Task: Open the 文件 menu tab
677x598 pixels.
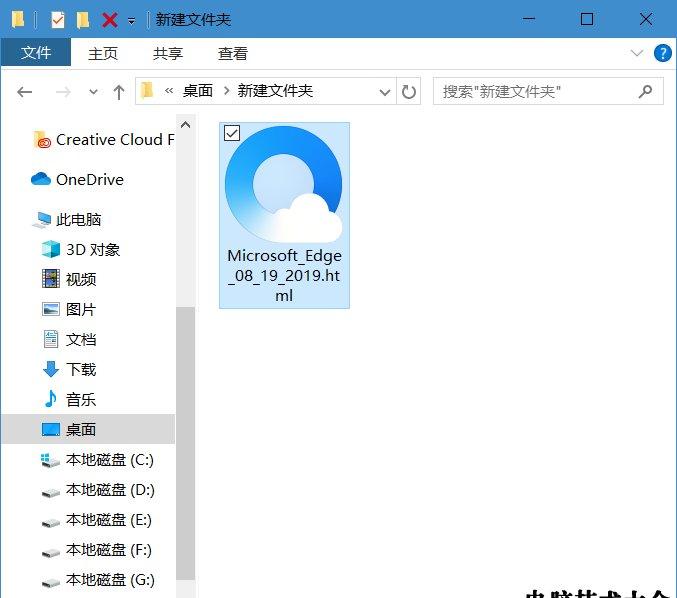Action: (36, 53)
